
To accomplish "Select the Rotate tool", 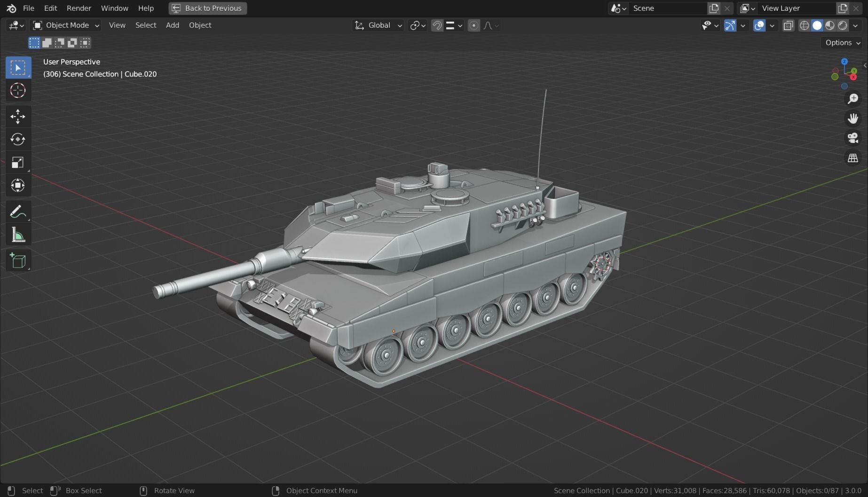I will point(18,139).
